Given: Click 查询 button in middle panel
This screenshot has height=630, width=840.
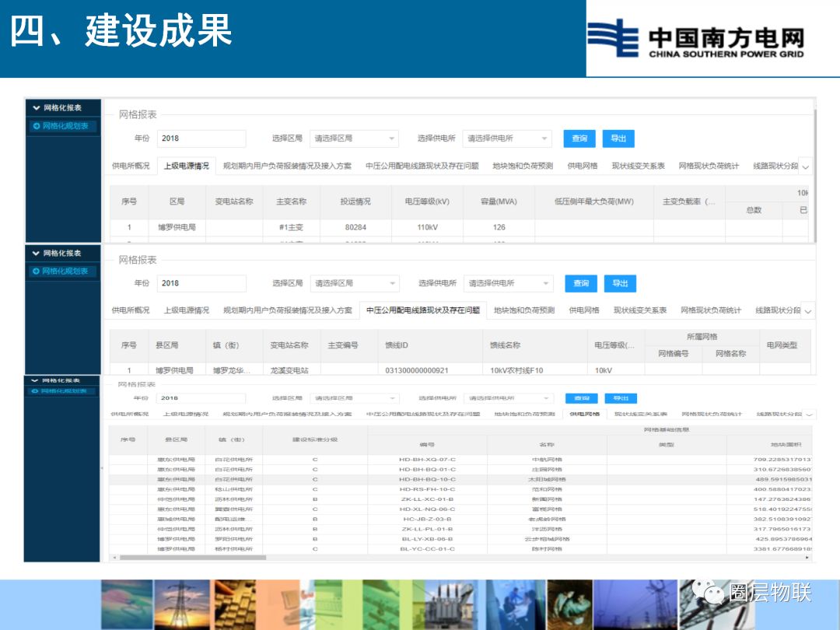Looking at the screenshot, I should click(x=581, y=283).
